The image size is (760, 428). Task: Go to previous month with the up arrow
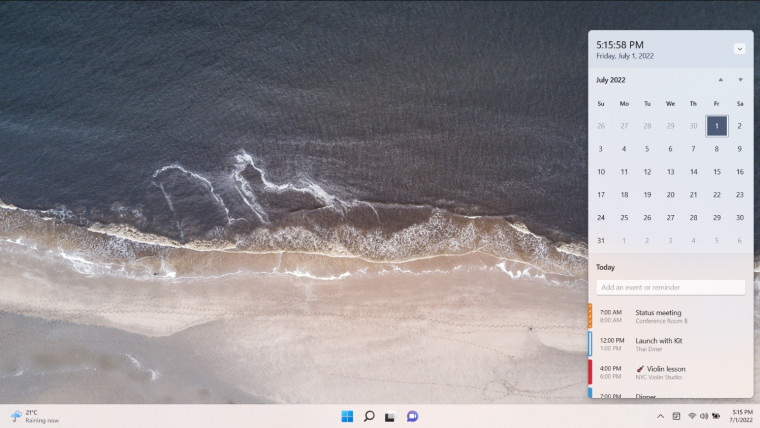coord(720,79)
